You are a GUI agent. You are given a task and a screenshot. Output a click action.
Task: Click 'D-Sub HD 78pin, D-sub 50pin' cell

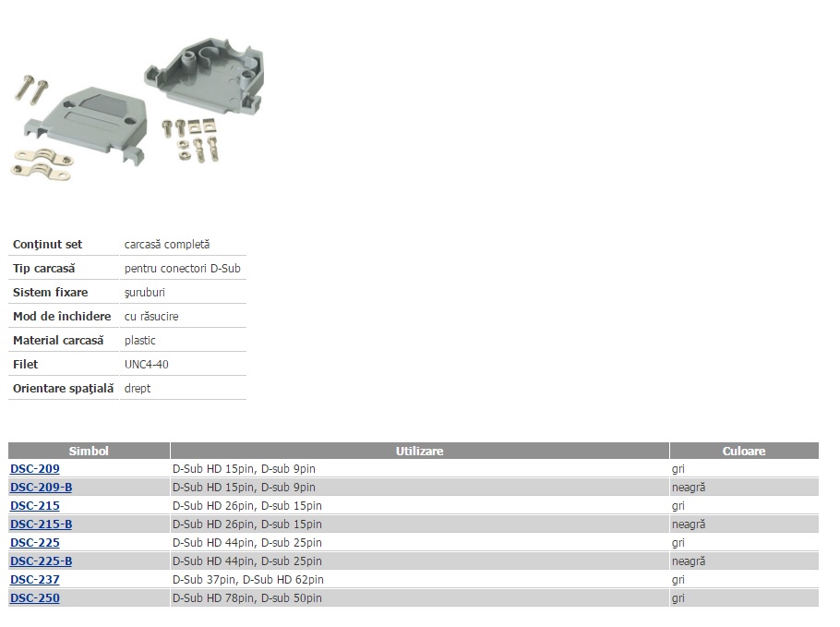246,598
